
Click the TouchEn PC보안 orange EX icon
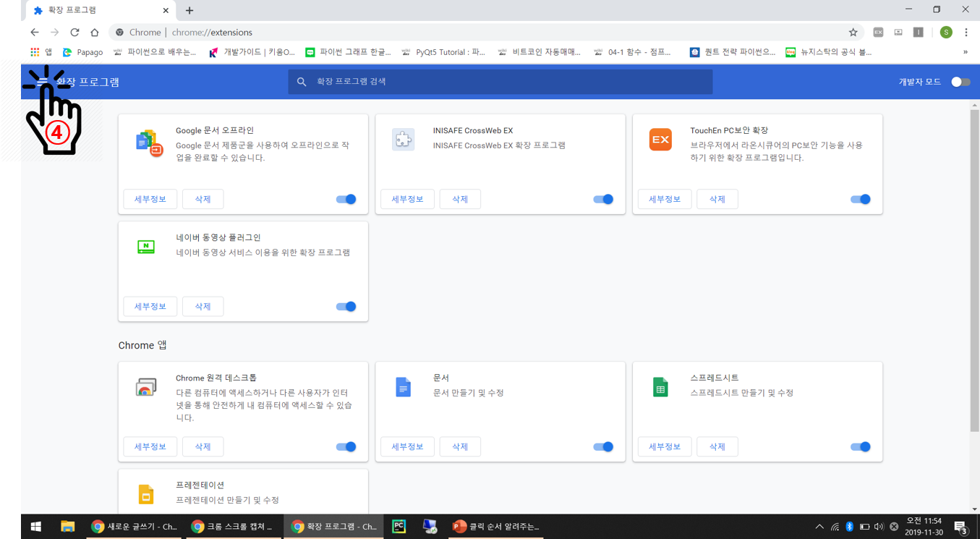pyautogui.click(x=660, y=139)
